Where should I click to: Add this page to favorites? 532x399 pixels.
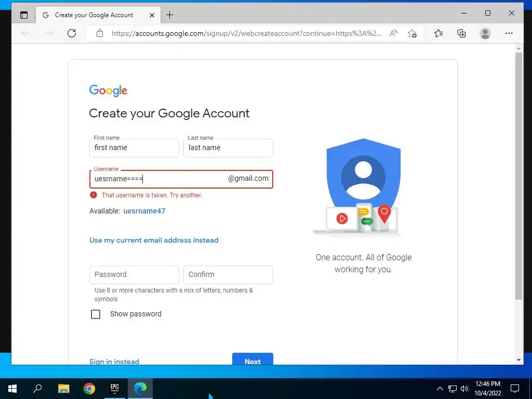coord(412,33)
